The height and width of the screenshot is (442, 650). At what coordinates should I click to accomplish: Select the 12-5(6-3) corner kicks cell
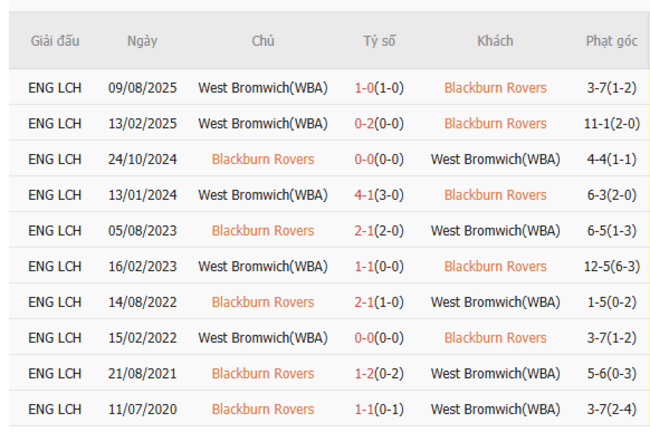pos(611,266)
